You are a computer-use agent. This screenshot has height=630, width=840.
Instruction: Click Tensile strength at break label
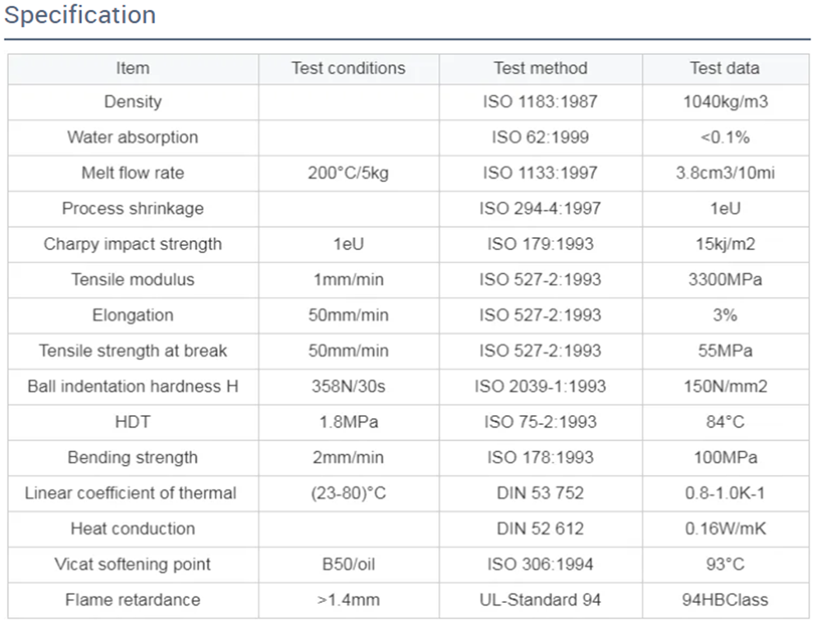[132, 350]
